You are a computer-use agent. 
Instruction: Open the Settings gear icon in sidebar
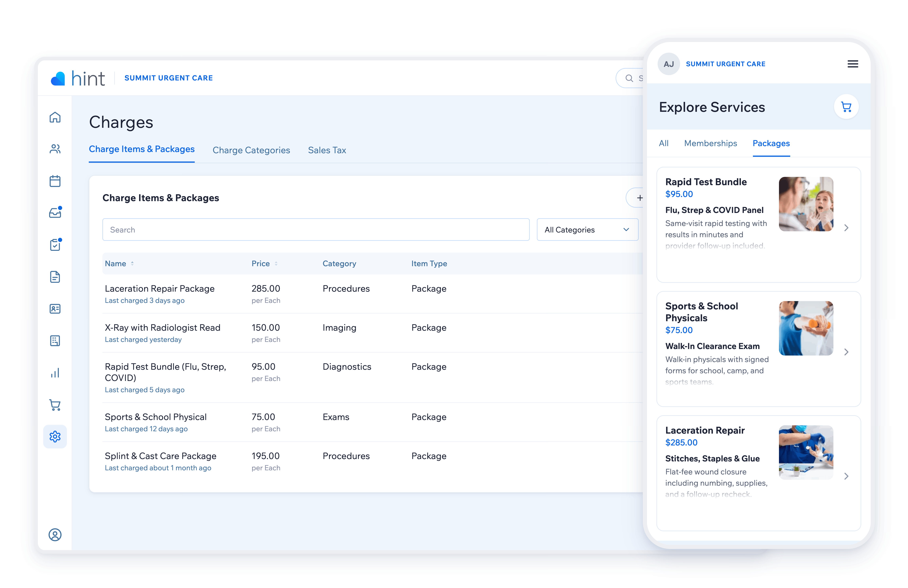point(55,437)
